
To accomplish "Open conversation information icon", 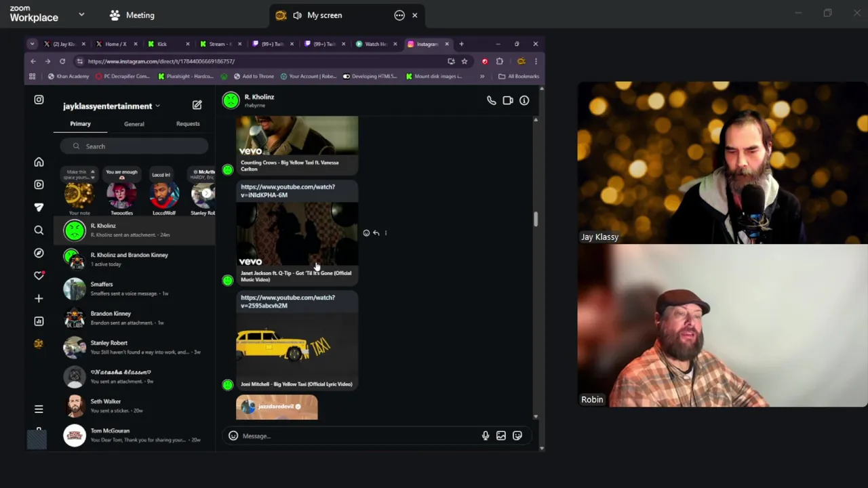I will tap(524, 100).
